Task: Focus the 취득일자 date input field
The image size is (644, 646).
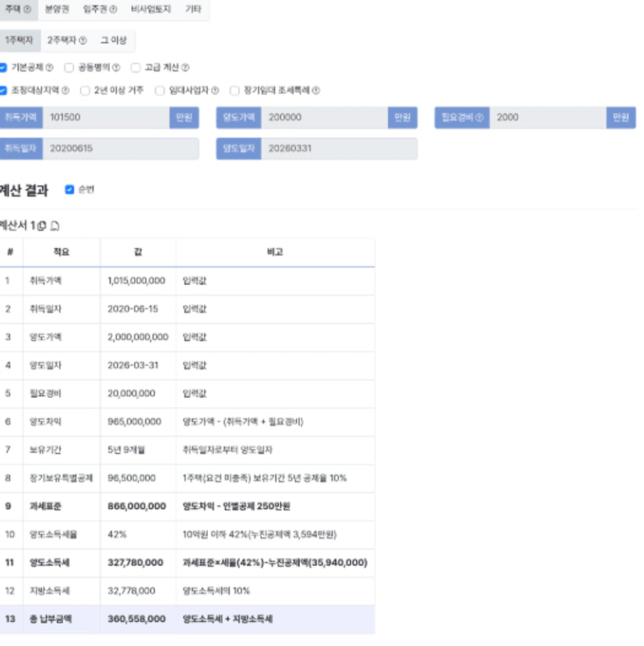Action: pos(120,148)
